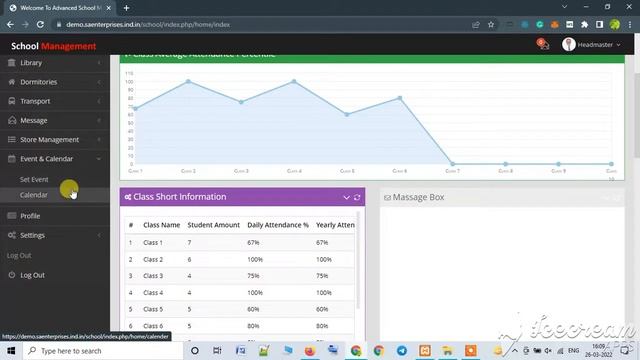The image size is (640, 360).
Task: Reload the page with the refresh icon
Action: pyautogui.click(x=40, y=24)
